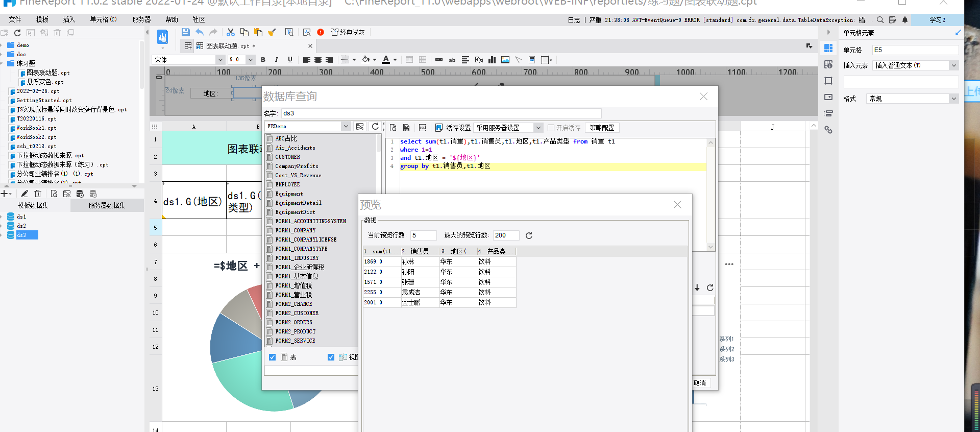Open the 文件 menu
This screenshot has height=432, width=980.
point(15,20)
